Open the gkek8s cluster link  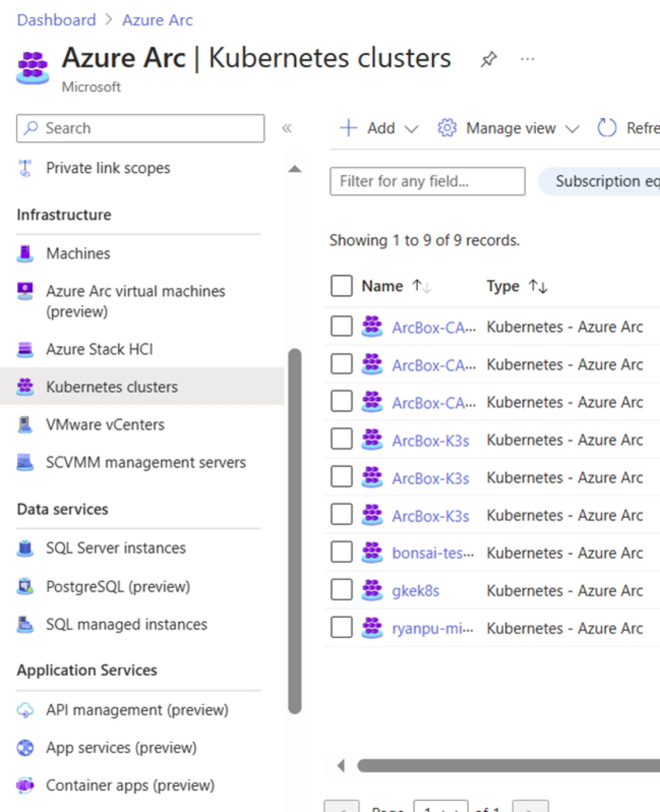416,591
